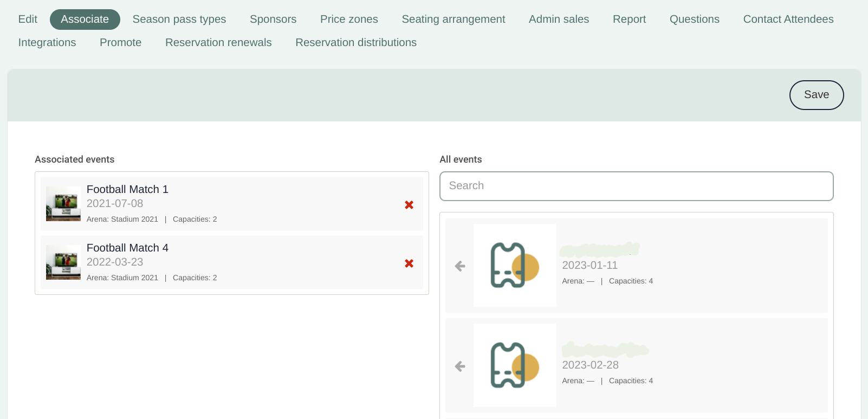Select the Football Match 4 title

127,248
